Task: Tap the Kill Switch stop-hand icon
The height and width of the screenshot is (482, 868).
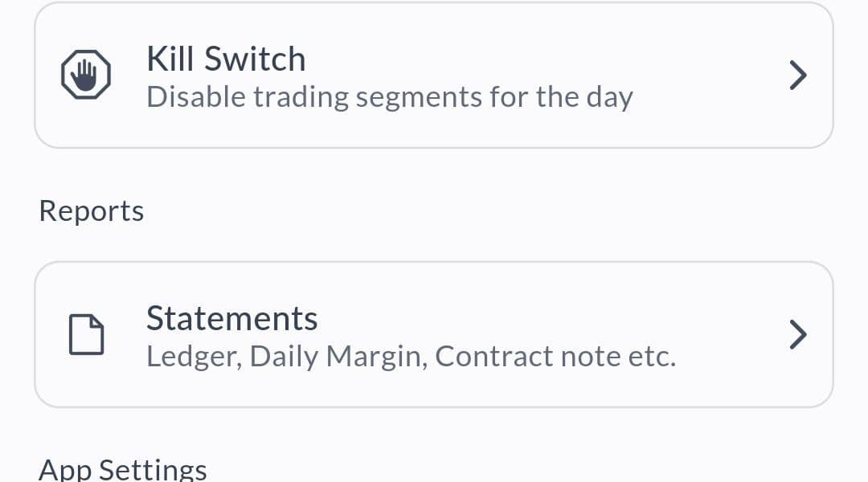Action: [86, 76]
